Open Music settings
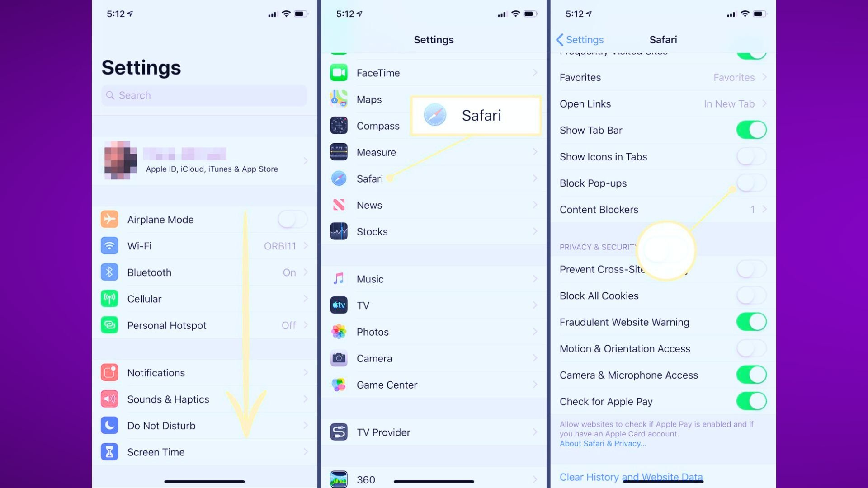 tap(434, 279)
